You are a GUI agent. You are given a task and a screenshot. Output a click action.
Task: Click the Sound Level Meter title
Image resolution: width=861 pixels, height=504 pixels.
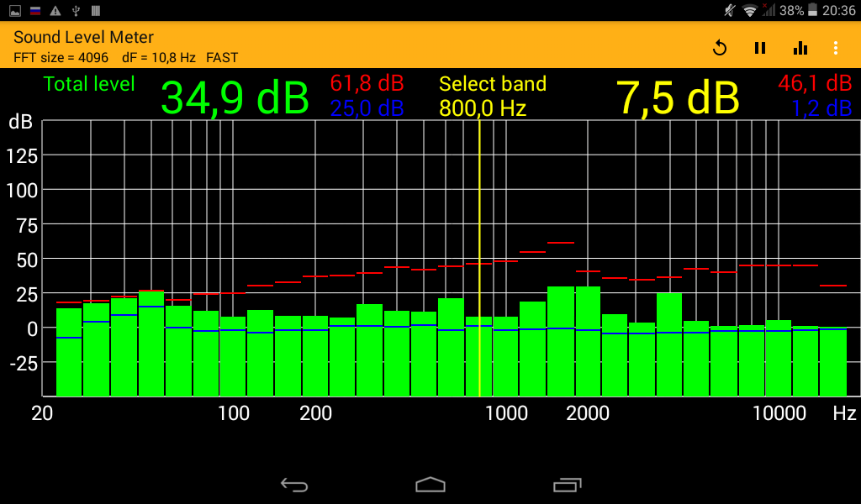point(83,37)
